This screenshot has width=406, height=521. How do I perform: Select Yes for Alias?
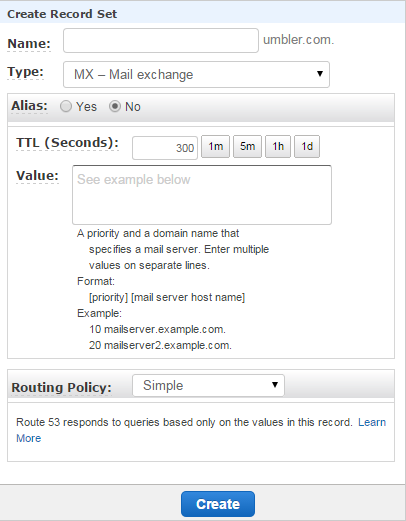click(x=66, y=107)
